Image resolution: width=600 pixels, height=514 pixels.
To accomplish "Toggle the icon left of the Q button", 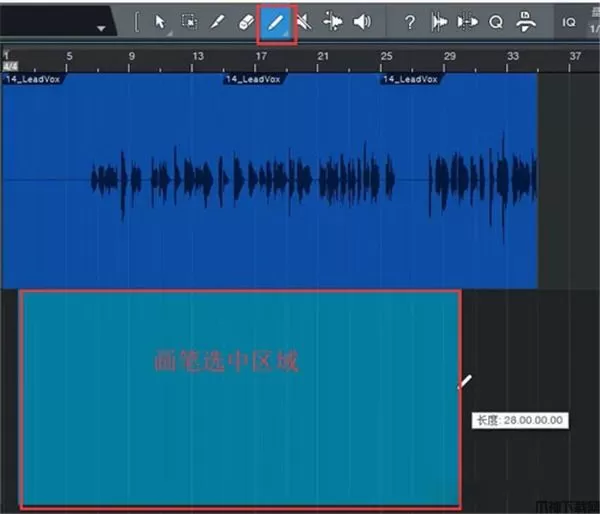I will (466, 22).
